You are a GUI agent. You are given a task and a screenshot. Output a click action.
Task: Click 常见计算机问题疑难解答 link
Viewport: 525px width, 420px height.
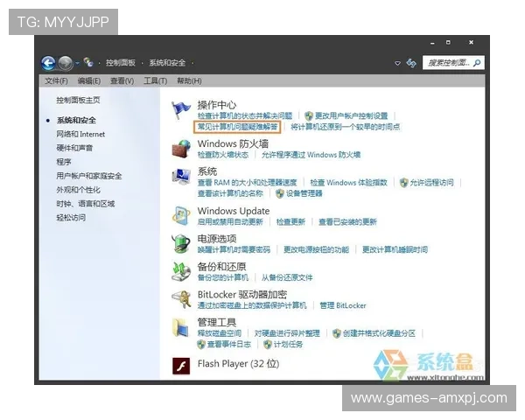point(237,127)
